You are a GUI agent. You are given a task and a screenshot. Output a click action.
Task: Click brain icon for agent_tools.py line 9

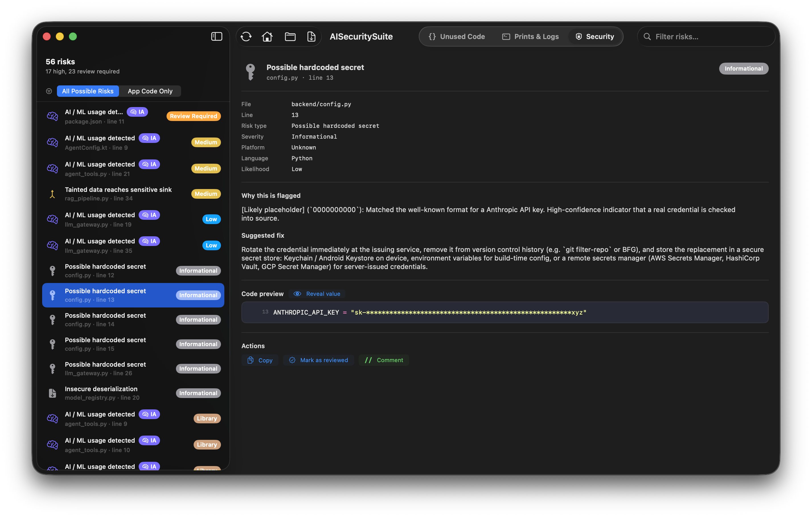point(52,418)
